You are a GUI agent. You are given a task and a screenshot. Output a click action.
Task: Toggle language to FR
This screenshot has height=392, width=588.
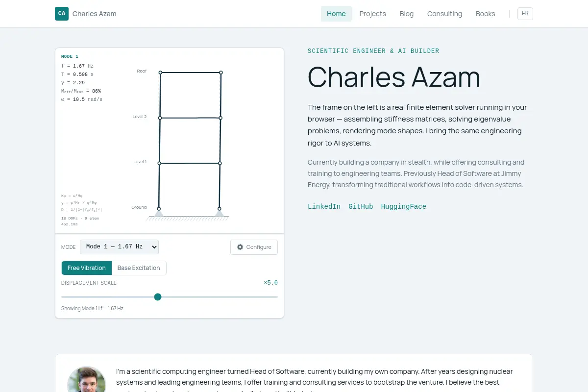coord(525,14)
